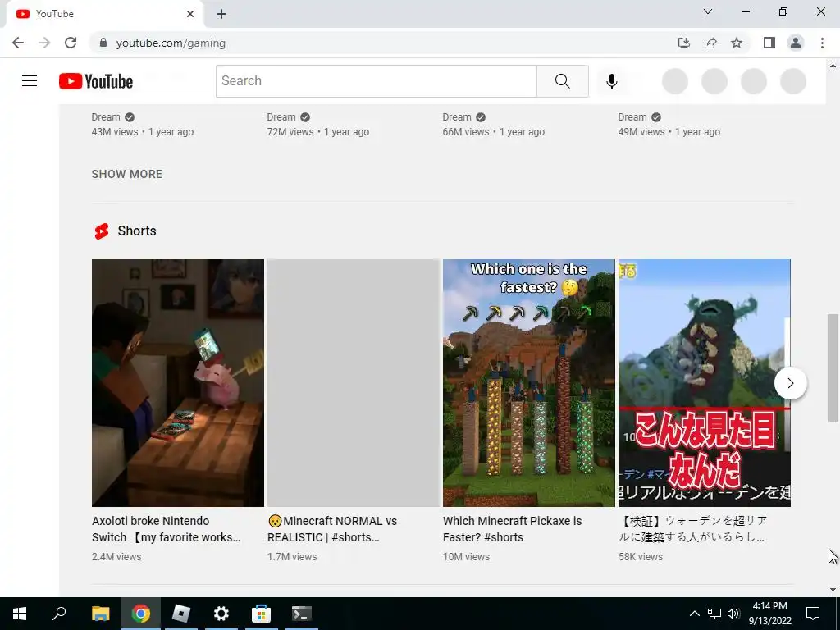Click the install app icon in address bar
Image resolution: width=840 pixels, height=630 pixels.
683,43
